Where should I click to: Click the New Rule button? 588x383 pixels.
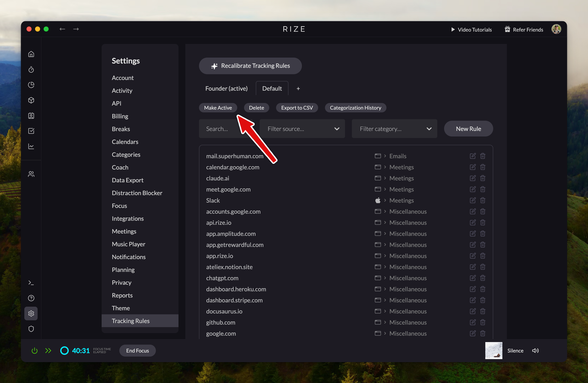[x=468, y=129]
